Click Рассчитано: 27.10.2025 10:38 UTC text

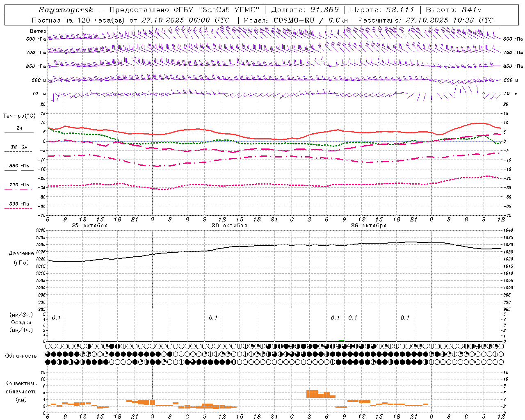(x=426, y=20)
